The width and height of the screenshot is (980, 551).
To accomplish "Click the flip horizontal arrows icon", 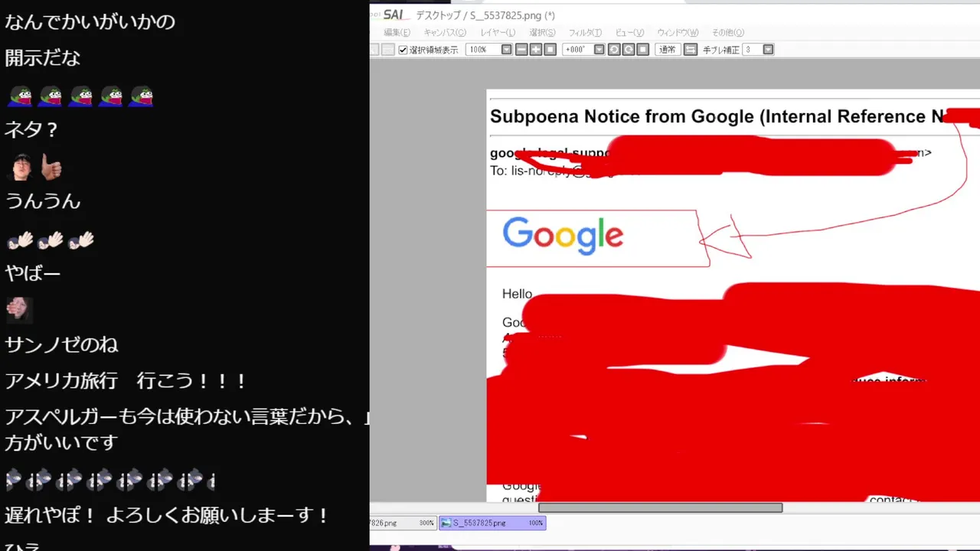I will tap(691, 50).
